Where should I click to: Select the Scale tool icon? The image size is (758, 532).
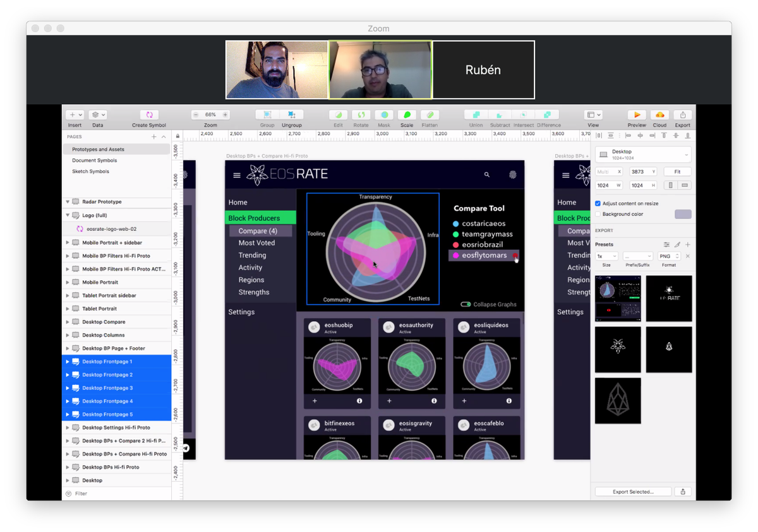(x=407, y=115)
